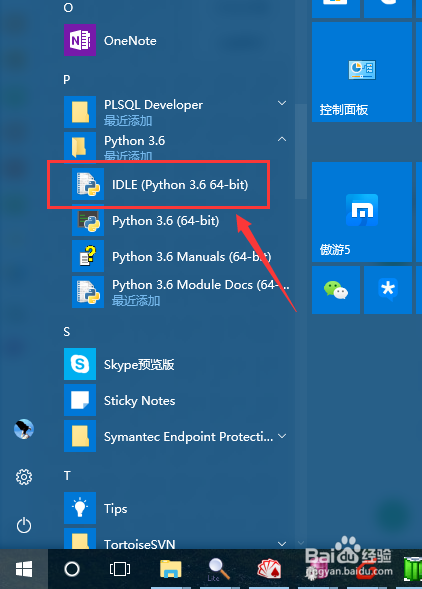Viewport: 422px width, 589px height.
Task: Select the IDLE (Python 3.6 64-bit) entry text
Action: 180,184
